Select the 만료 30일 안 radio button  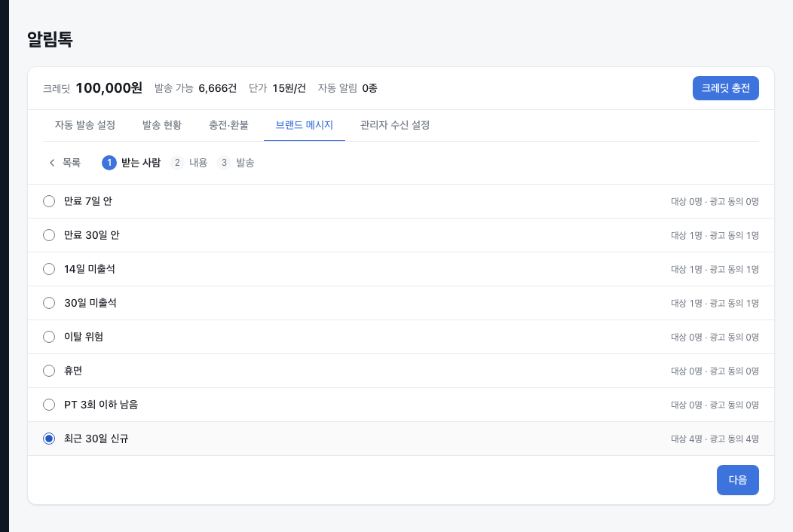point(49,235)
